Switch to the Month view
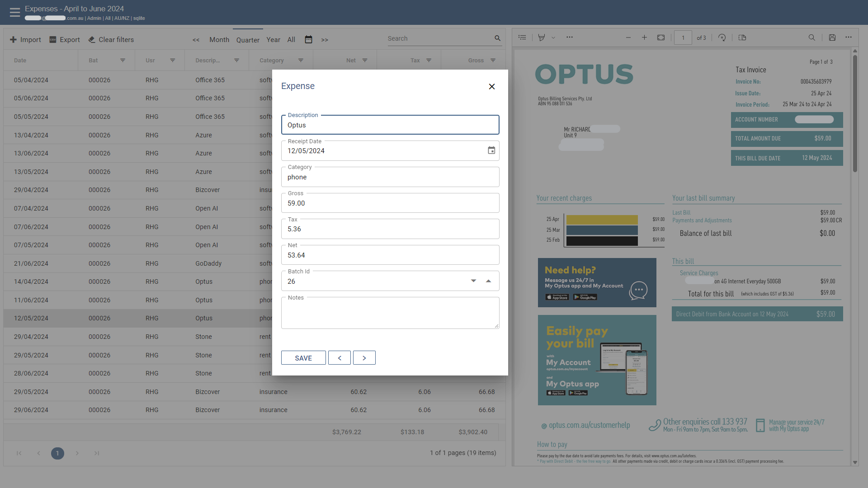 click(x=219, y=40)
